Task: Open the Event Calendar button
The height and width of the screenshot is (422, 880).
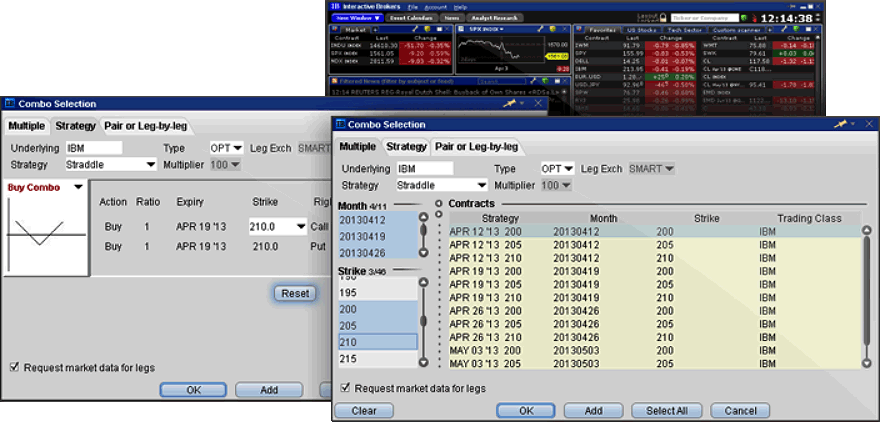Action: 411,18
